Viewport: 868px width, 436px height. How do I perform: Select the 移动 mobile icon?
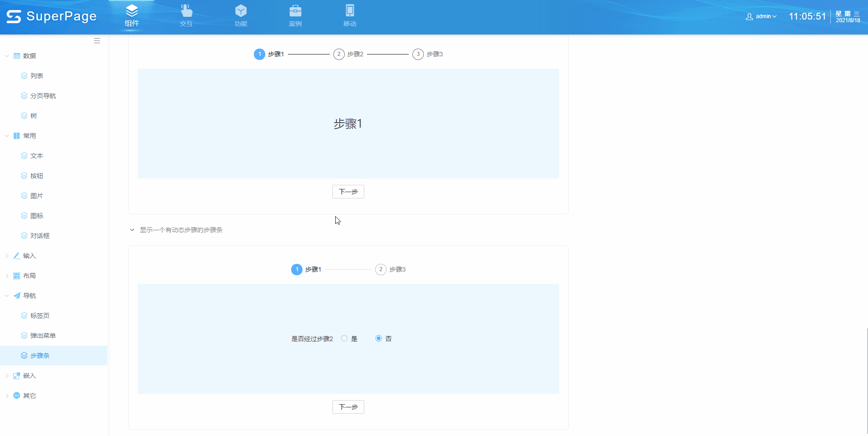pos(349,16)
